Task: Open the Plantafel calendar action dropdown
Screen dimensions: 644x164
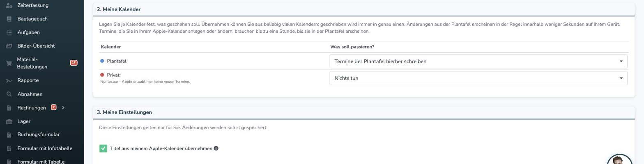Action: click(478, 61)
